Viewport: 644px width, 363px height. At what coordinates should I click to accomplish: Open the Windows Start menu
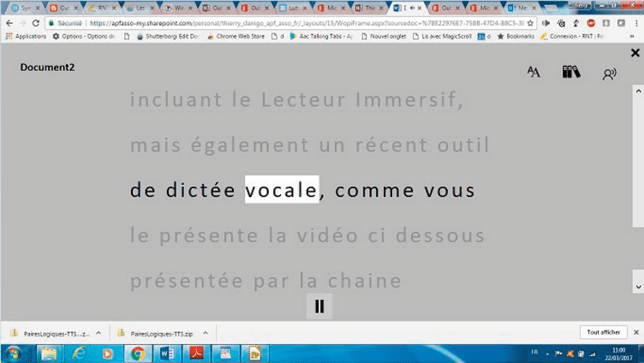click(15, 353)
